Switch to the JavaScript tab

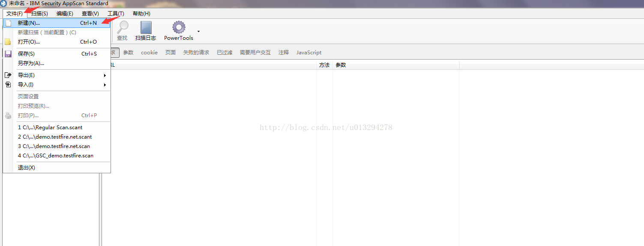pos(309,53)
